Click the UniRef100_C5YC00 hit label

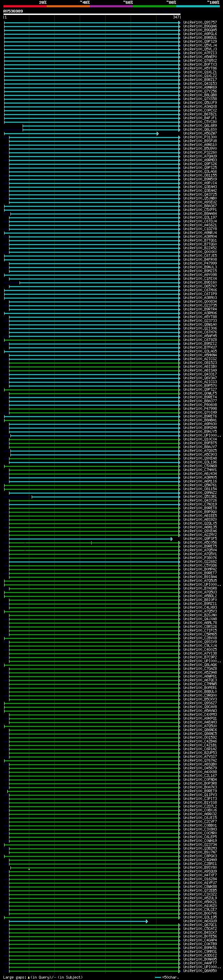tap(200, 122)
